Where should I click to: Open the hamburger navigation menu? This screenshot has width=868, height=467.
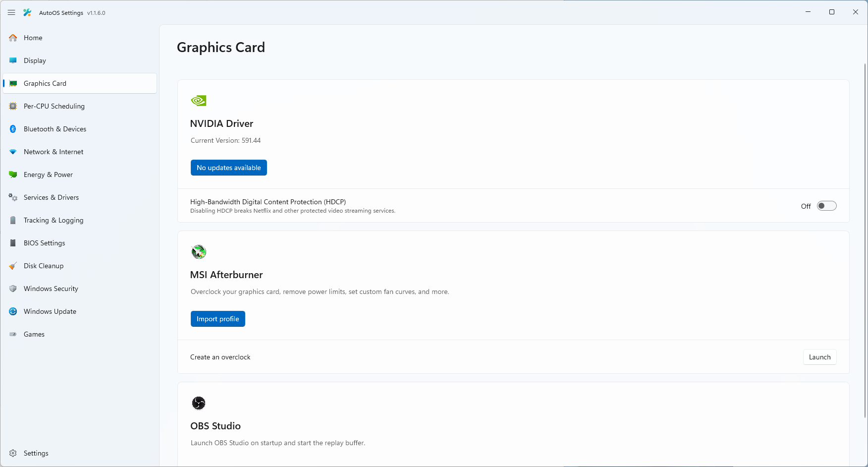(x=11, y=12)
